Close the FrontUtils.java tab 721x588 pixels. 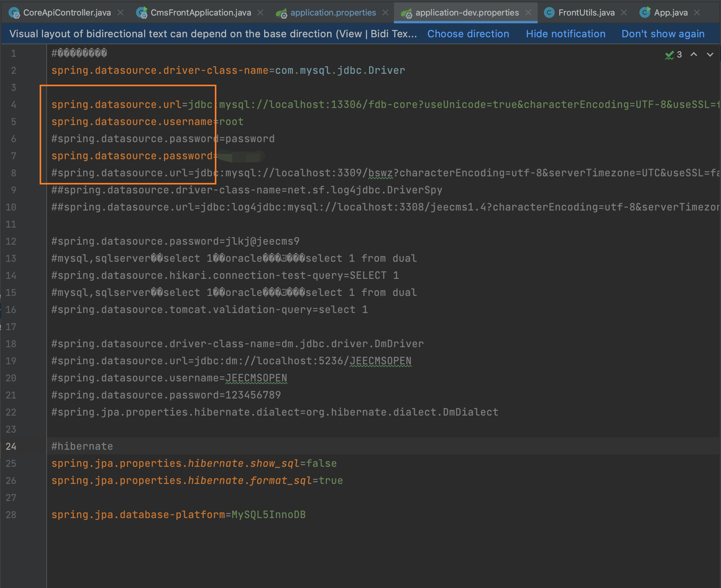624,13
